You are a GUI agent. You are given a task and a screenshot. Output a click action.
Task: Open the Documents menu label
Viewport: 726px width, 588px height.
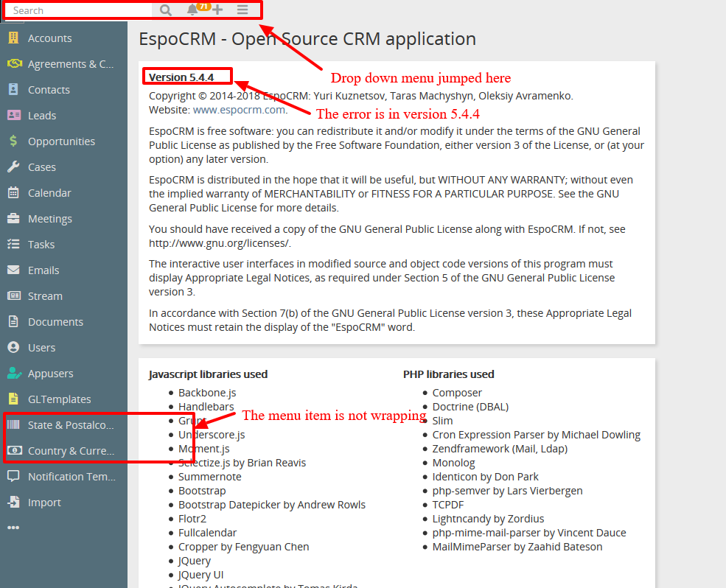[x=55, y=322]
